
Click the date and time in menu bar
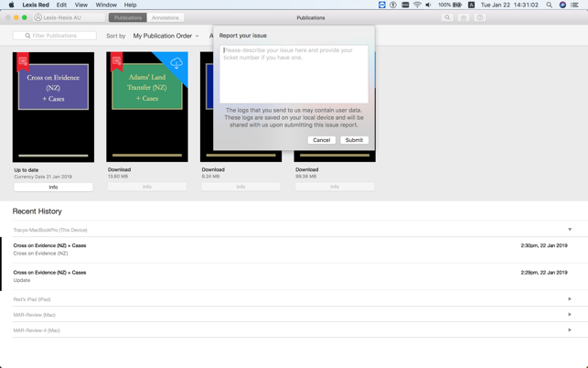click(x=509, y=5)
